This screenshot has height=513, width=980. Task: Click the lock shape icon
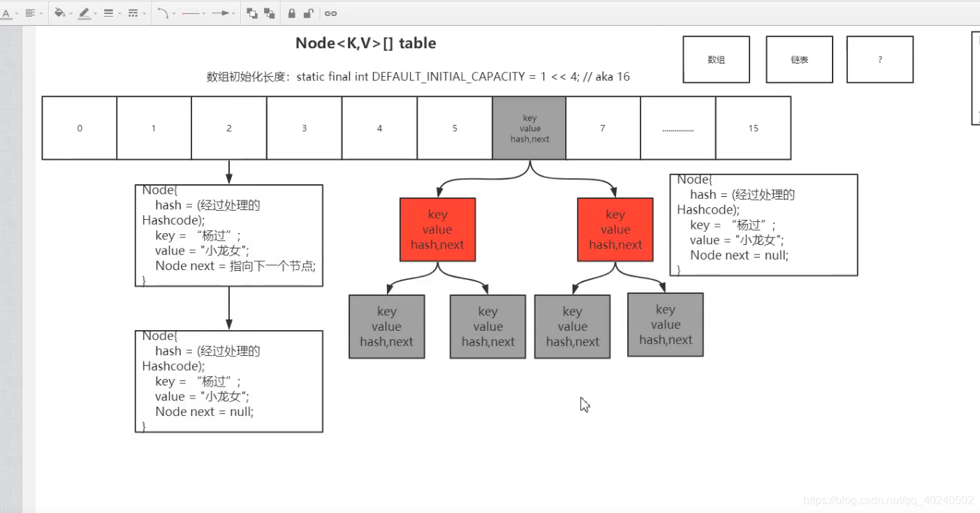pyautogui.click(x=292, y=13)
